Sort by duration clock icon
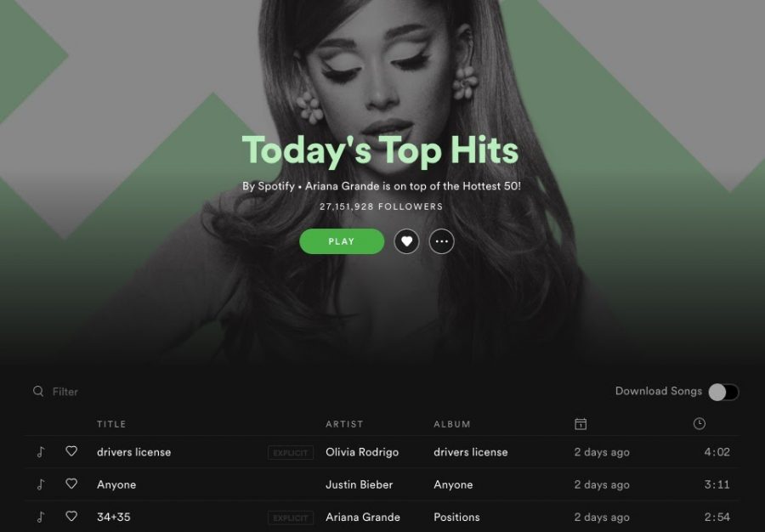 point(700,424)
